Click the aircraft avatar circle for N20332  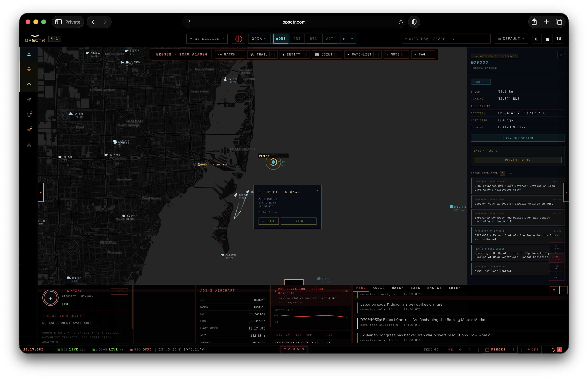(50, 298)
